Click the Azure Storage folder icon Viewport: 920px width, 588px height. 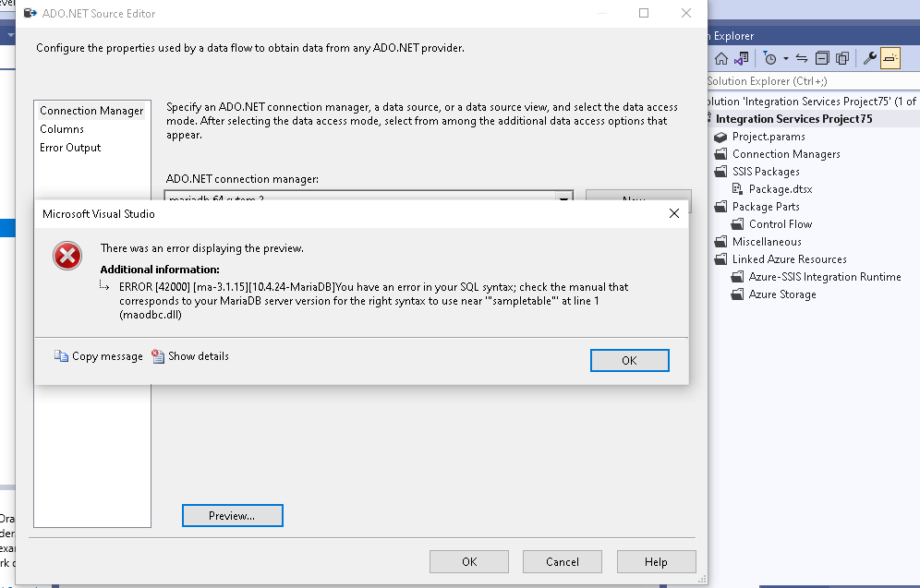pos(737,294)
